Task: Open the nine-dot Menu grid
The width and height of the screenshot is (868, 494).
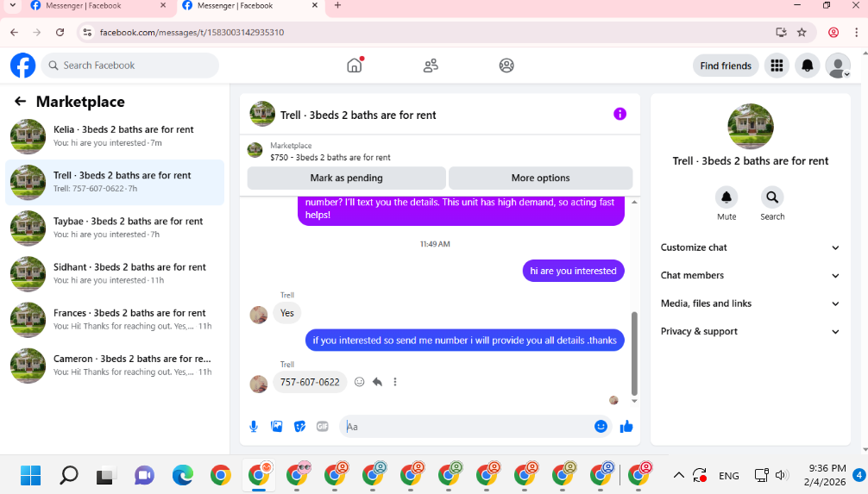Action: pos(777,66)
